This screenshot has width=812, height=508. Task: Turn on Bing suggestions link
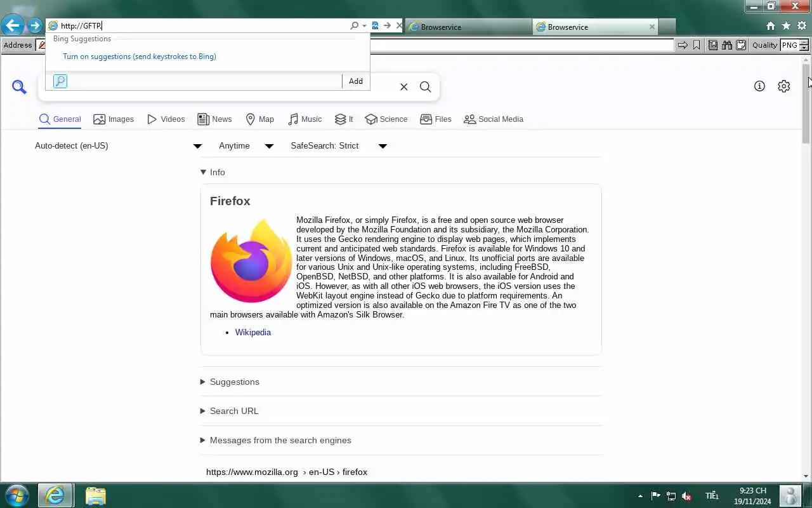click(140, 57)
